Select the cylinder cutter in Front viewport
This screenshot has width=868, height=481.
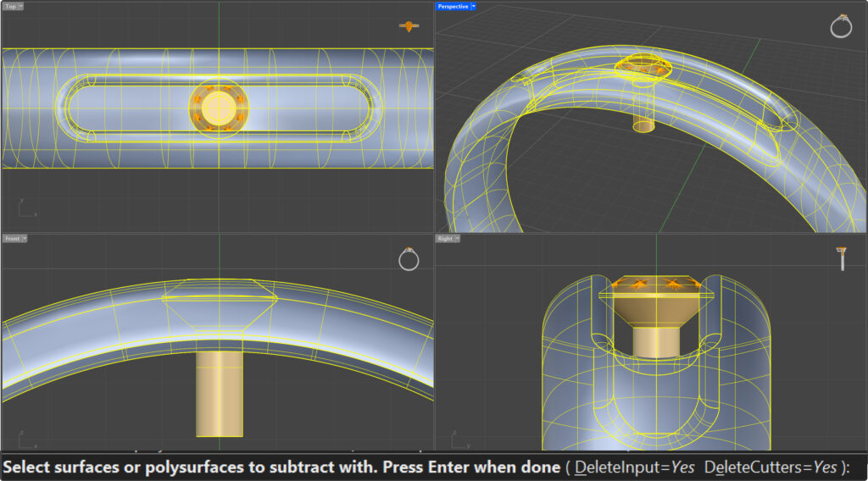[220, 394]
